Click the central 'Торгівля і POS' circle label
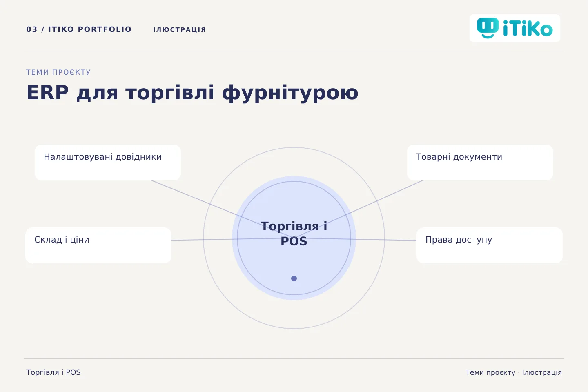Image resolution: width=588 pixels, height=392 pixels. [x=294, y=234]
